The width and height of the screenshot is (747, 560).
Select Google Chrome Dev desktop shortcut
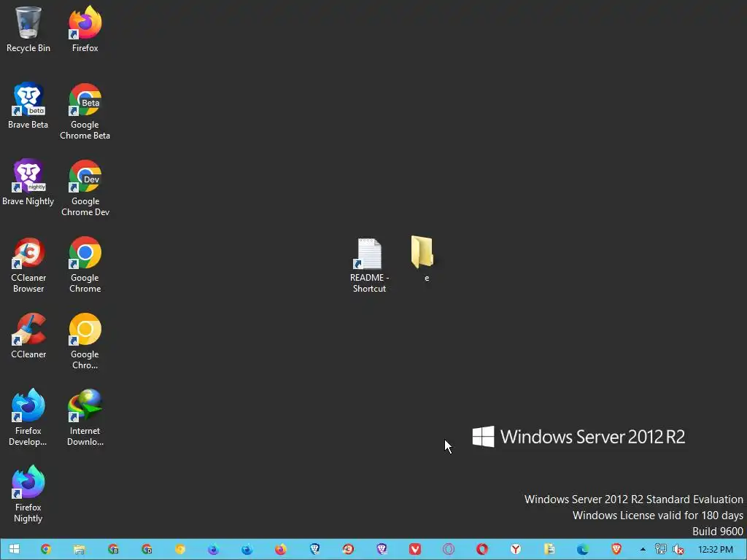coord(85,187)
